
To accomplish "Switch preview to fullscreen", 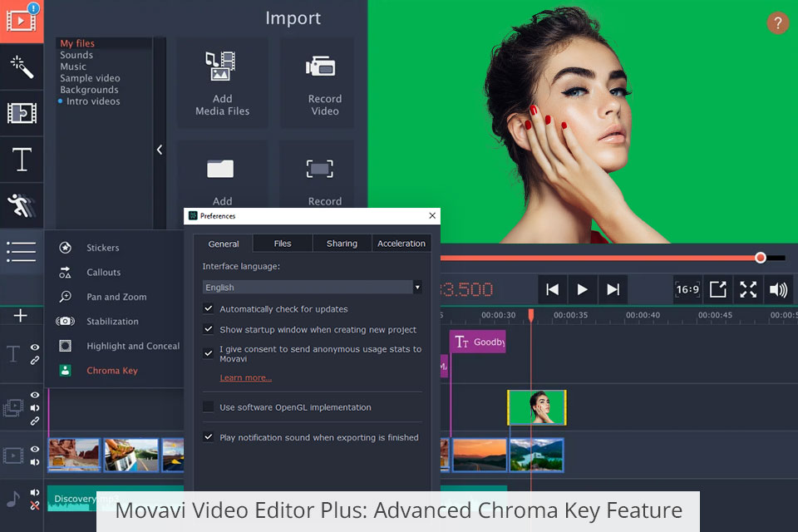I will click(x=748, y=289).
